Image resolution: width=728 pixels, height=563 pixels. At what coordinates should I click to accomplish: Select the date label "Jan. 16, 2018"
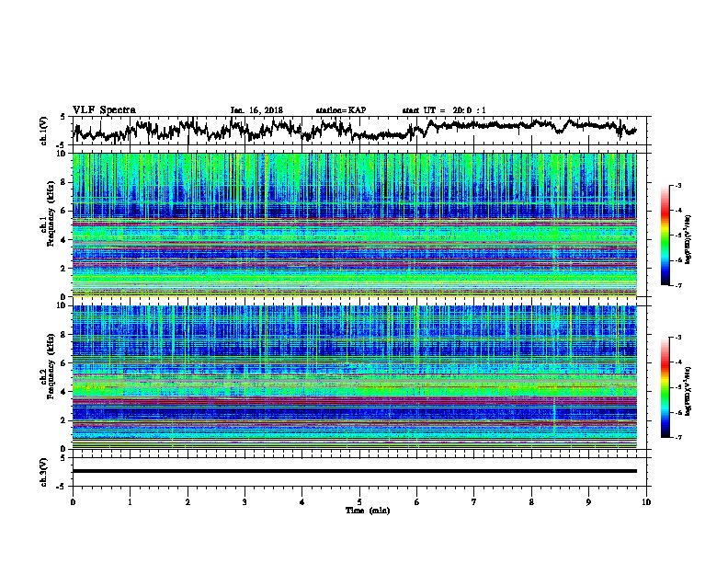(256, 110)
